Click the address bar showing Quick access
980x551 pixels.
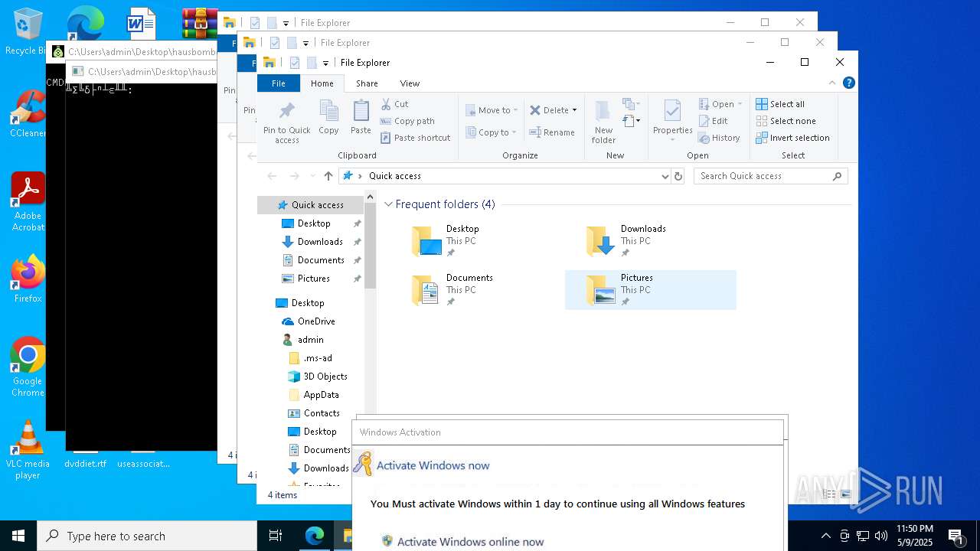point(505,176)
